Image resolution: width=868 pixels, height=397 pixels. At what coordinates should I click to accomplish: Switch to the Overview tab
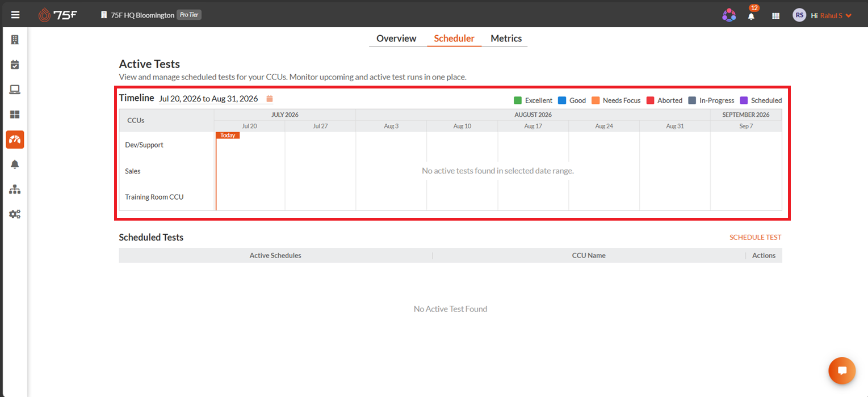[396, 39]
